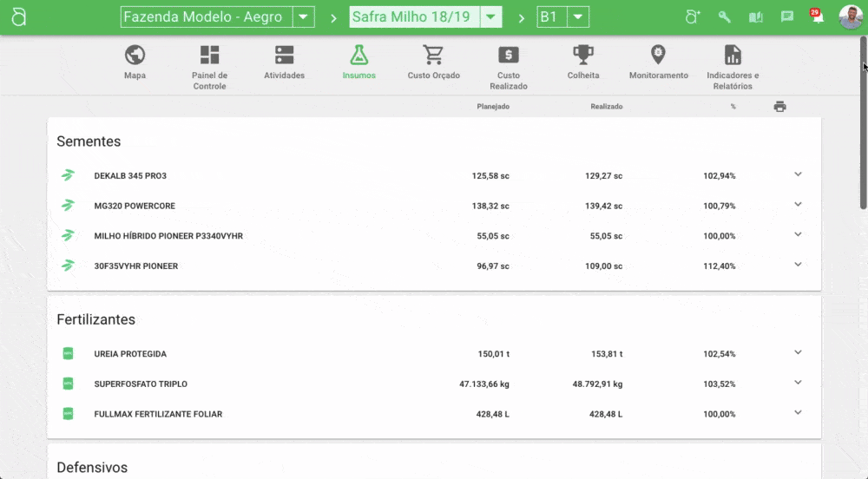Go to the Atividades tab
The width and height of the screenshot is (868, 479).
[284, 56]
